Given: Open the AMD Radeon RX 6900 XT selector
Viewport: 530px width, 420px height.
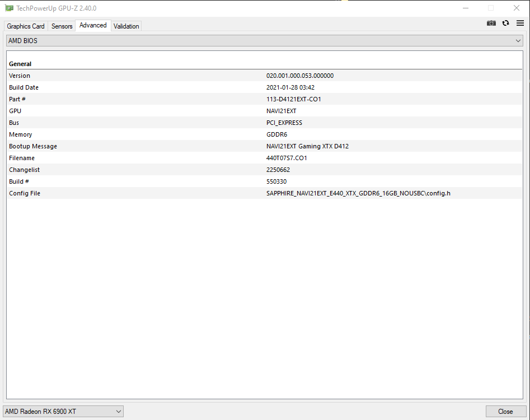Looking at the screenshot, I should 63,412.
